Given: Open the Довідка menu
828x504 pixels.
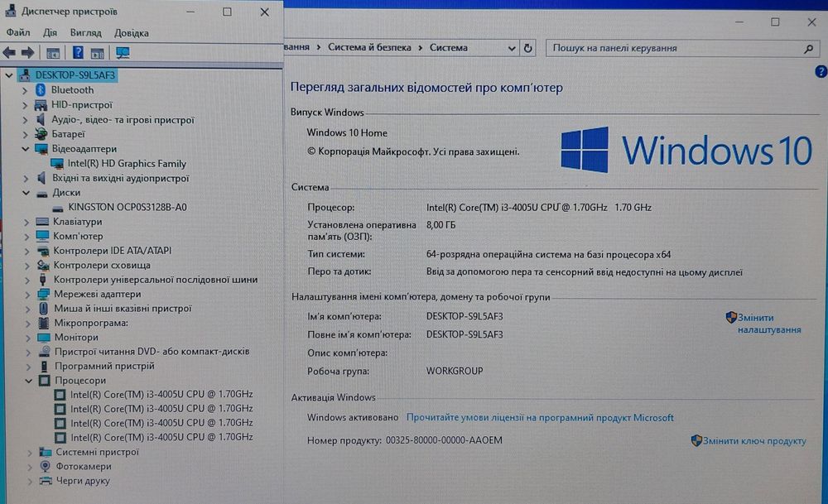Looking at the screenshot, I should coord(132,33).
